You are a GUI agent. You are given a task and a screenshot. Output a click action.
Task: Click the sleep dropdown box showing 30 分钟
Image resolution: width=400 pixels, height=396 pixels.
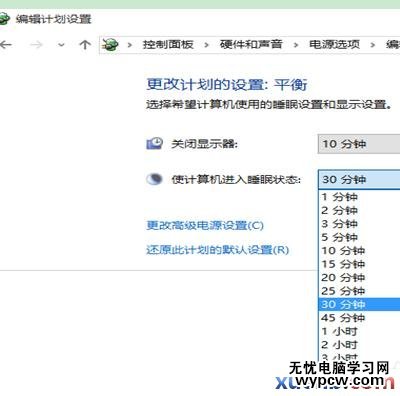[359, 180]
